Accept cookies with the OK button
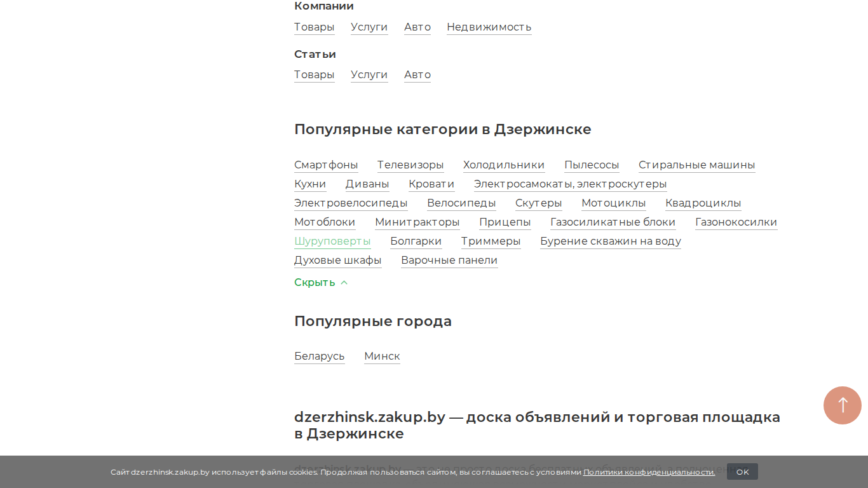 742,472
